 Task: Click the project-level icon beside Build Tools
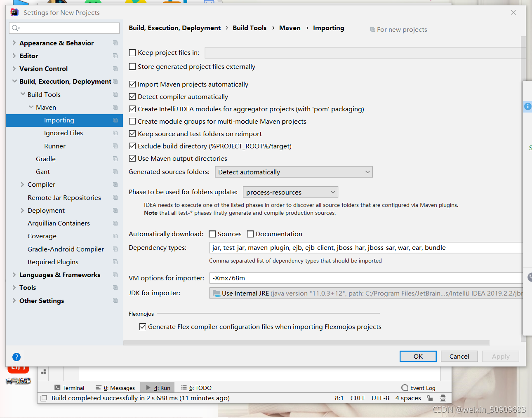click(115, 94)
